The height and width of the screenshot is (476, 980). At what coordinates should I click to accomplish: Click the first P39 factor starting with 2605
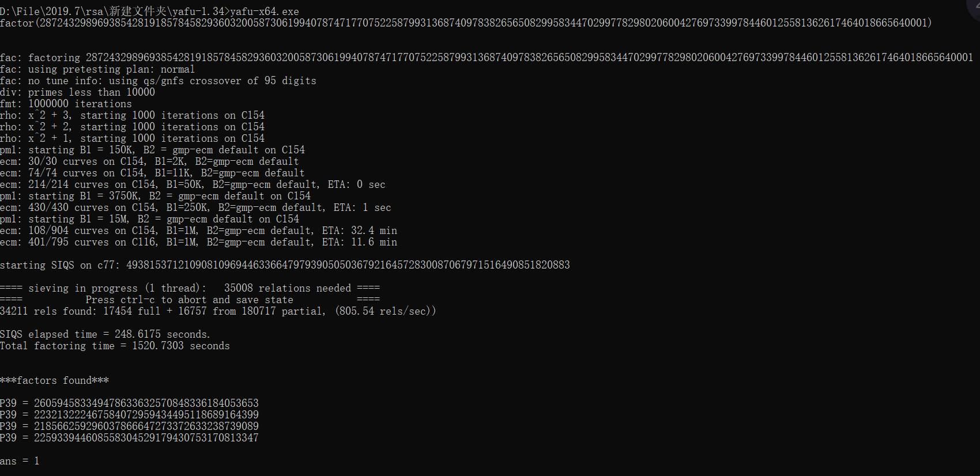(146, 403)
